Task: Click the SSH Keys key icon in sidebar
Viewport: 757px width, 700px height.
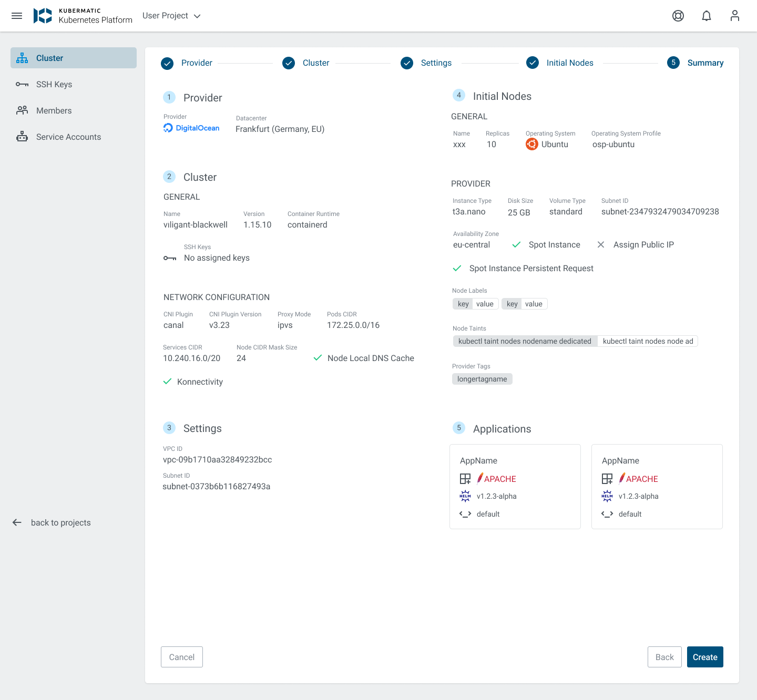Action: click(x=22, y=84)
